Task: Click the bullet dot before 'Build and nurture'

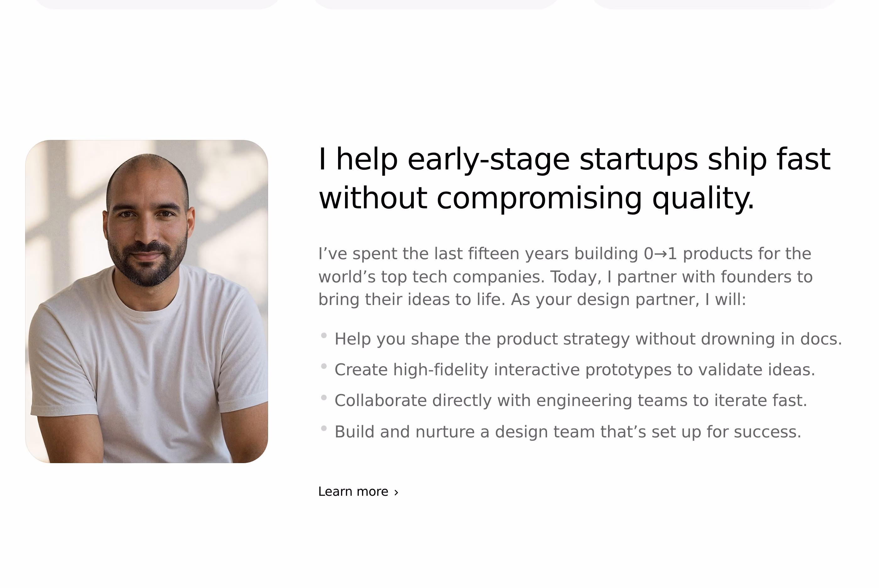Action: 324,428
